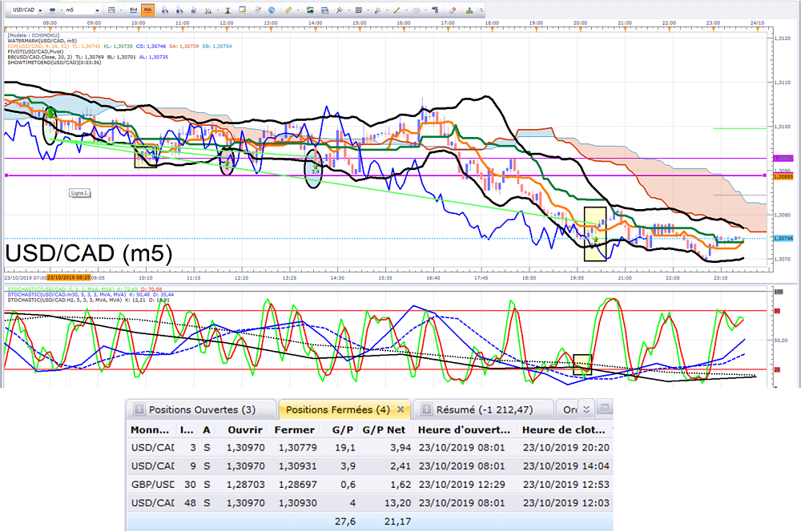This screenshot has width=801, height=532.
Task: Click the blue globe icon in toolbar
Action: coord(272,10)
